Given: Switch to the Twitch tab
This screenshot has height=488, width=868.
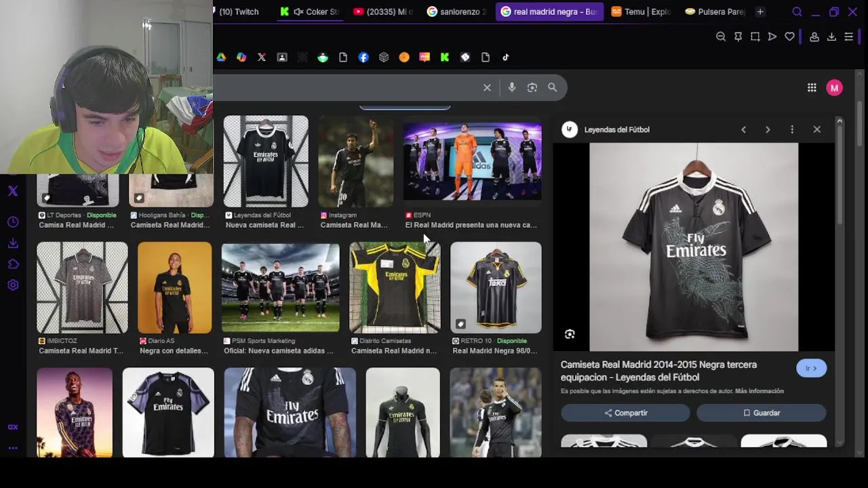Looking at the screenshot, I should (x=236, y=12).
